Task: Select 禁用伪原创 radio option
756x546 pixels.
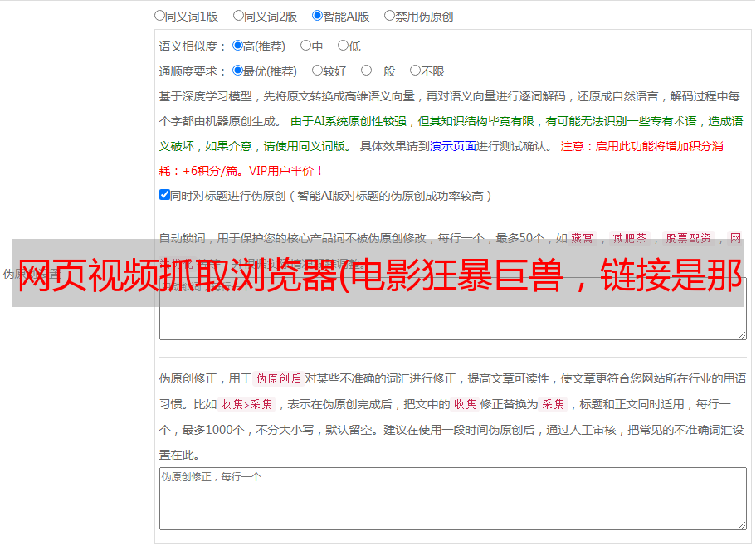Action: pos(389,16)
